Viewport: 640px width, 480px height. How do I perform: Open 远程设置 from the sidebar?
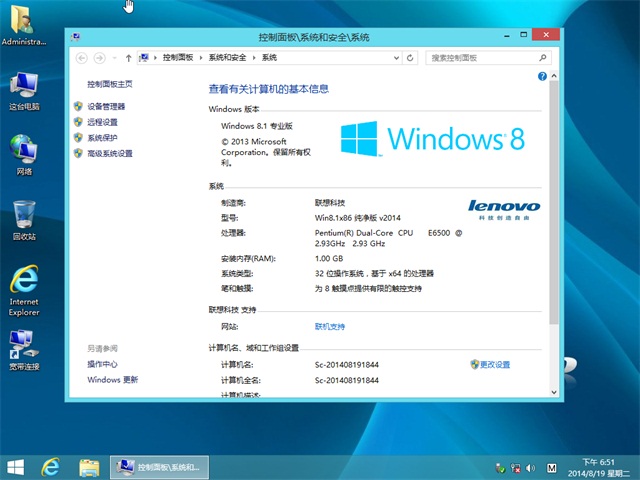click(x=102, y=122)
